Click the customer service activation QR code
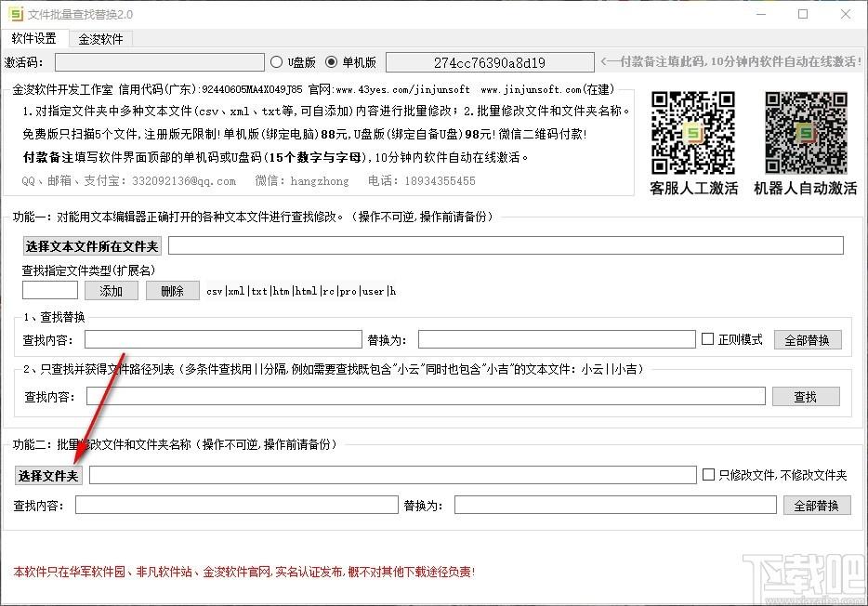This screenshot has height=606, width=868. click(693, 133)
